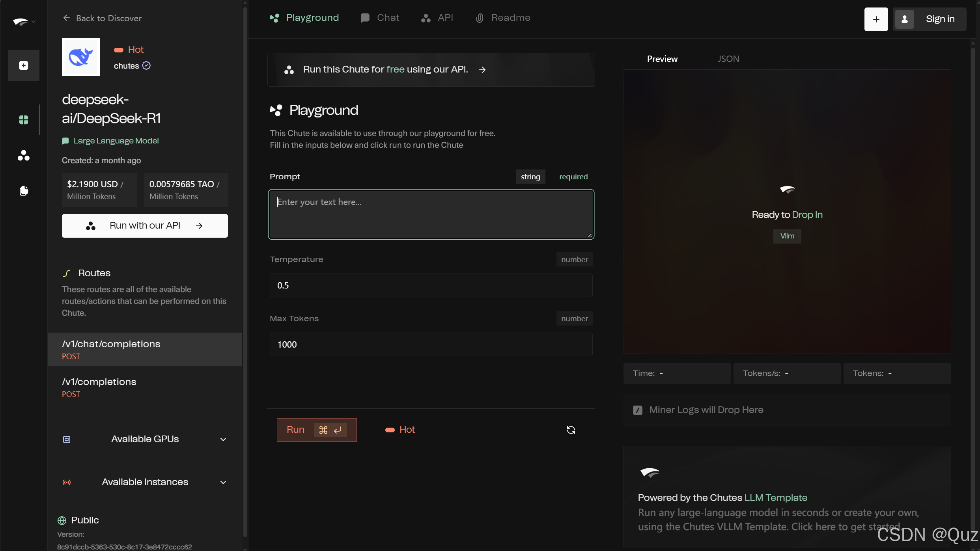The image size is (980, 551).
Task: Expand Available GPUs section
Action: pos(145,439)
